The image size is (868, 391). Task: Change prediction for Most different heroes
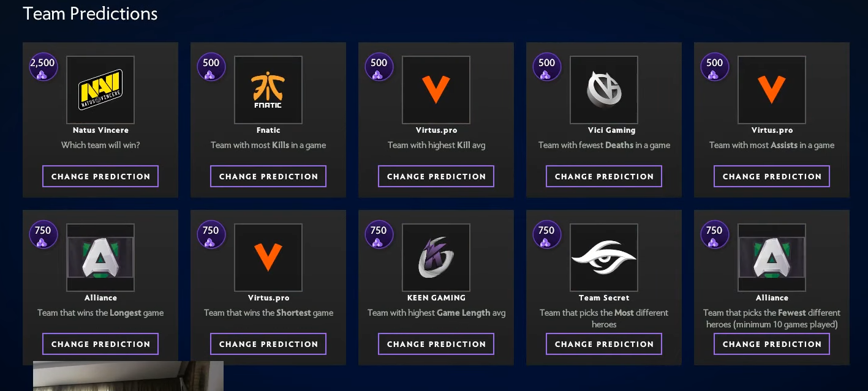click(x=604, y=344)
